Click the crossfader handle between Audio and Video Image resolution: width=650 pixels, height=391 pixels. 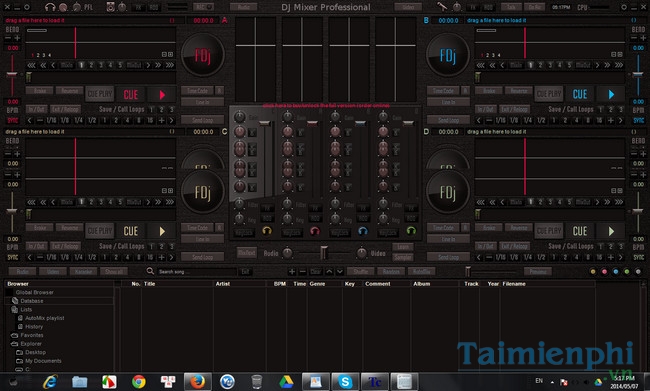[x=323, y=253]
